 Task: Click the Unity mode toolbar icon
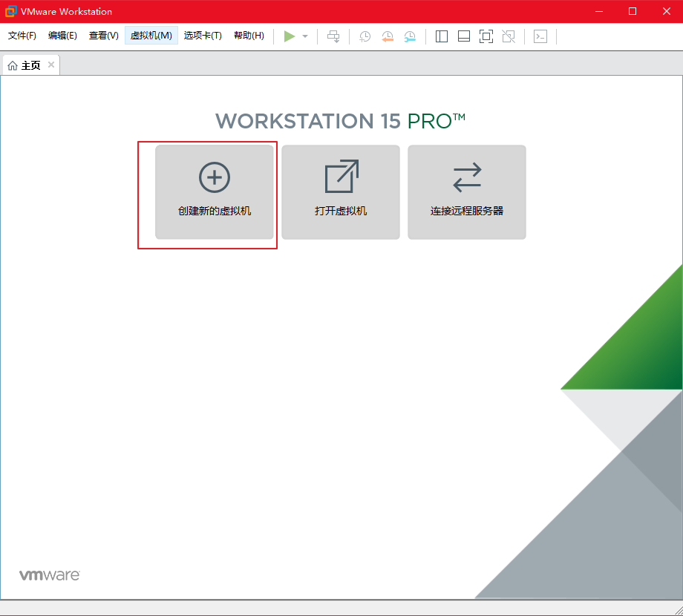pos(509,36)
